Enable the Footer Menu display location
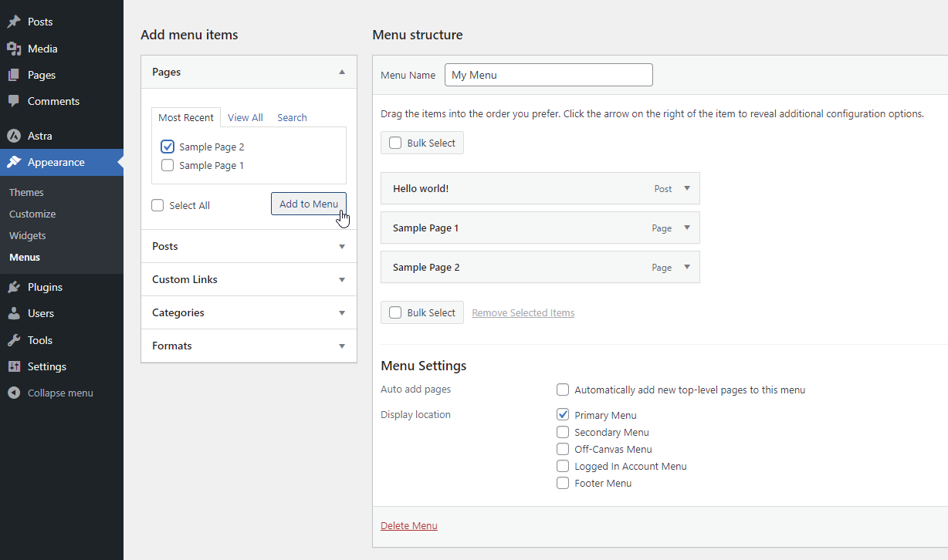The height and width of the screenshot is (560, 948). (x=563, y=483)
